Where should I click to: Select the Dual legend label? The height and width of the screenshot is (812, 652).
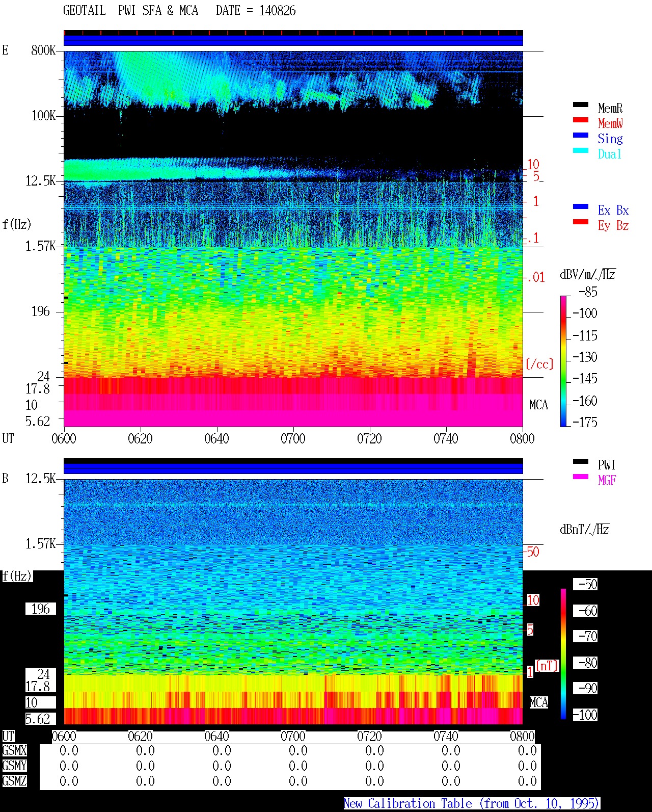click(610, 154)
